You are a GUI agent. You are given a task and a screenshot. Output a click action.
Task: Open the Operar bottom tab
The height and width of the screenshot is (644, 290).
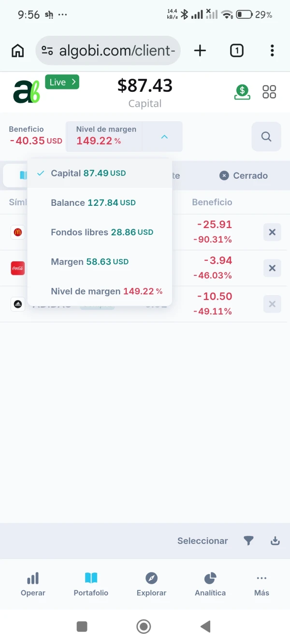(x=33, y=584)
